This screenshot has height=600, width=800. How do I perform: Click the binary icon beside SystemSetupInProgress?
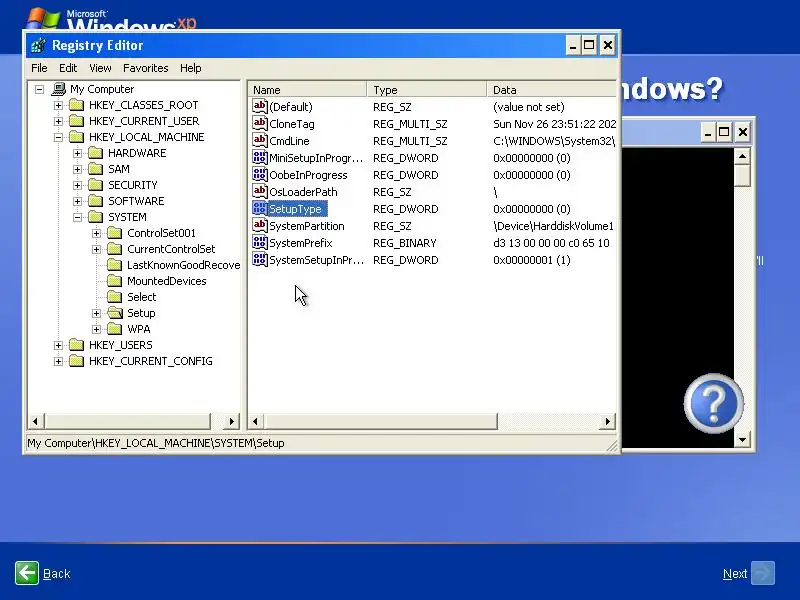pos(260,260)
